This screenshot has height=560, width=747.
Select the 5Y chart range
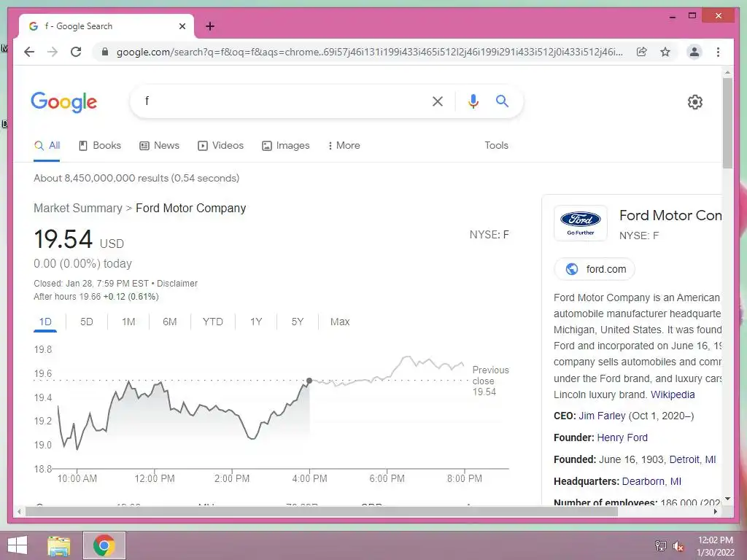click(x=298, y=322)
